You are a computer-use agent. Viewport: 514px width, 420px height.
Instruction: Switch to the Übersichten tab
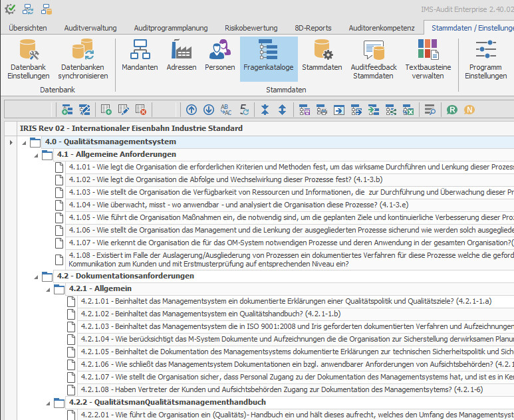28,28
